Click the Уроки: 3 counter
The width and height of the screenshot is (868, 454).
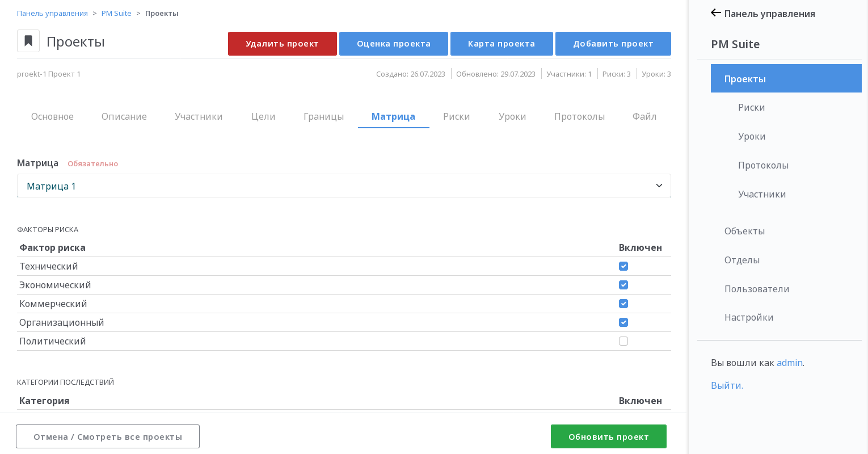(656, 74)
